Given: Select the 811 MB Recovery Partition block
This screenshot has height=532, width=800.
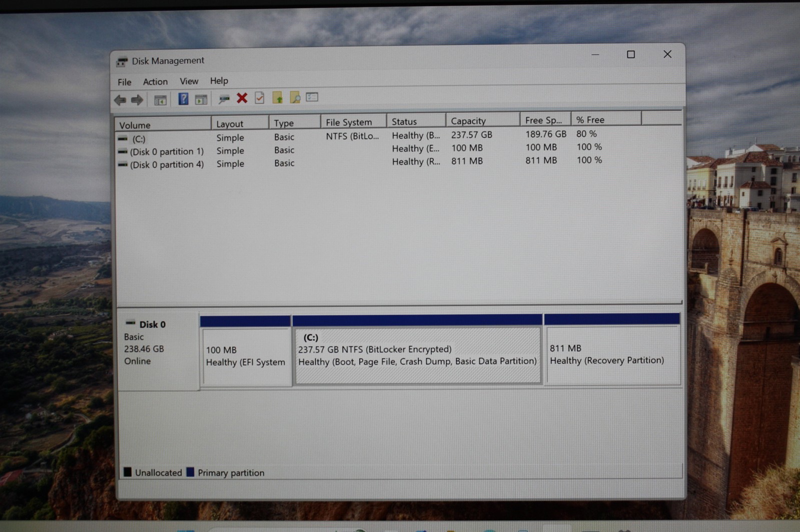Looking at the screenshot, I should (612, 349).
